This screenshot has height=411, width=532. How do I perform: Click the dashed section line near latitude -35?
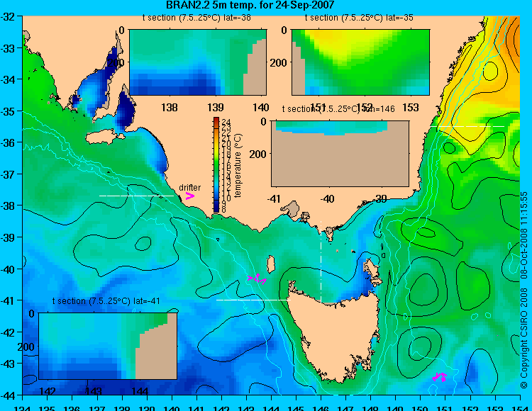click(x=467, y=126)
